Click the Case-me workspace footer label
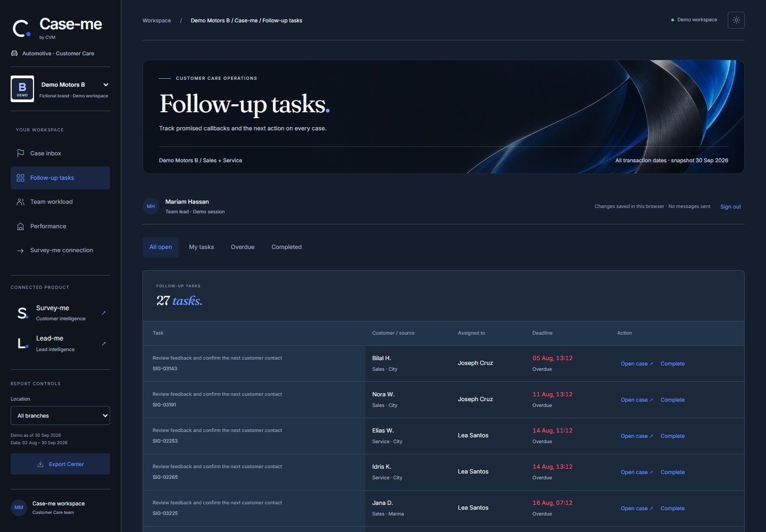The height and width of the screenshot is (532, 766). (x=59, y=503)
